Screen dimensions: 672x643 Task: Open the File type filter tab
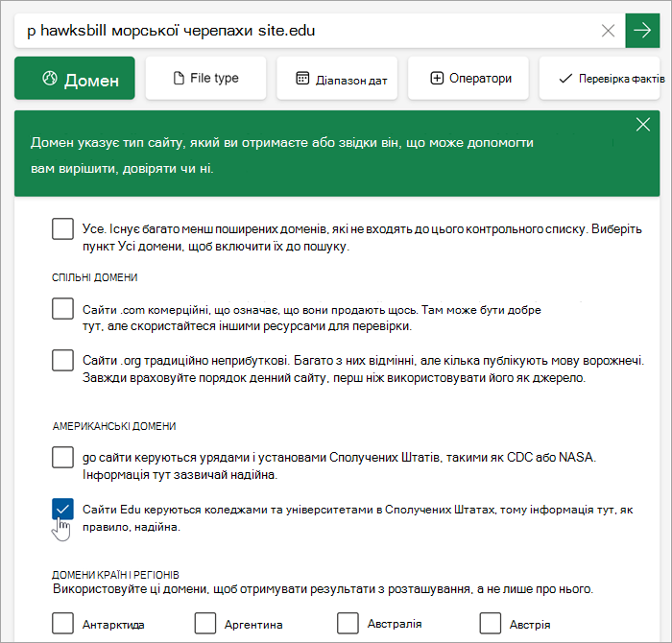[x=205, y=78]
